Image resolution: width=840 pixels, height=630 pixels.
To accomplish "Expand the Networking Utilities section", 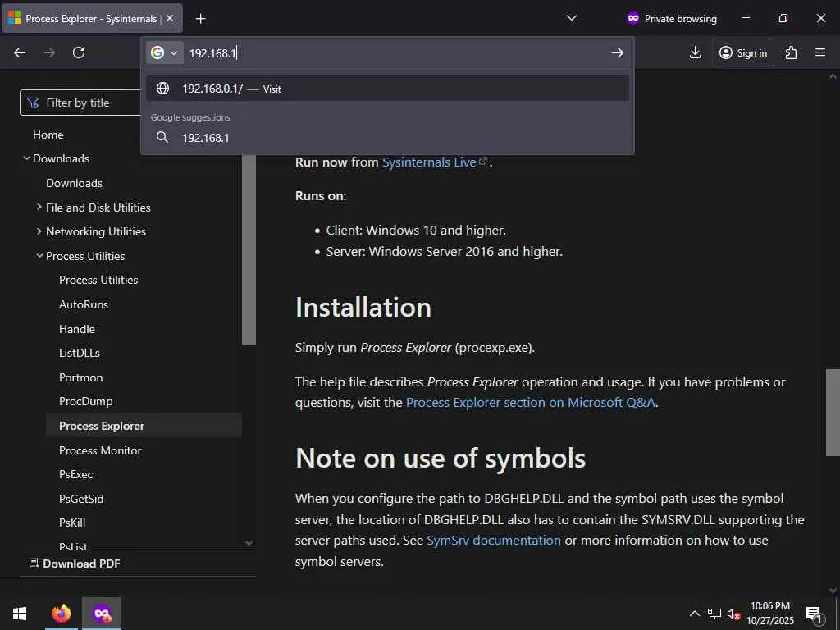I will (x=39, y=231).
